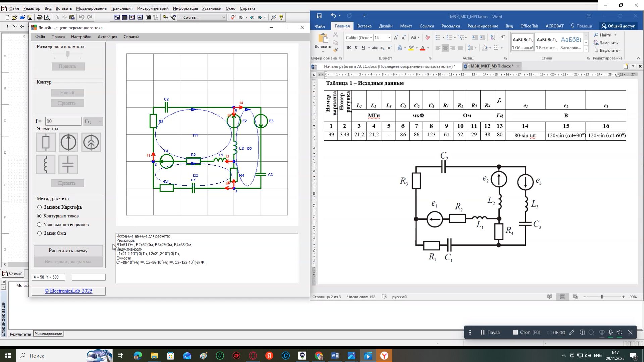Select Узловых потенциалов radio button
Screen dimensions: 644x362
[x=40, y=225]
